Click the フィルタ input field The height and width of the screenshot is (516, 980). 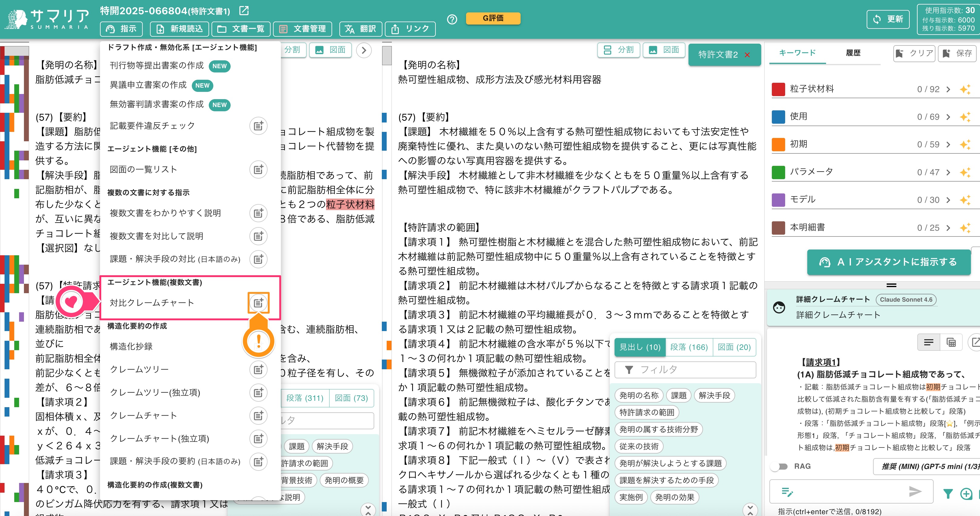point(685,370)
